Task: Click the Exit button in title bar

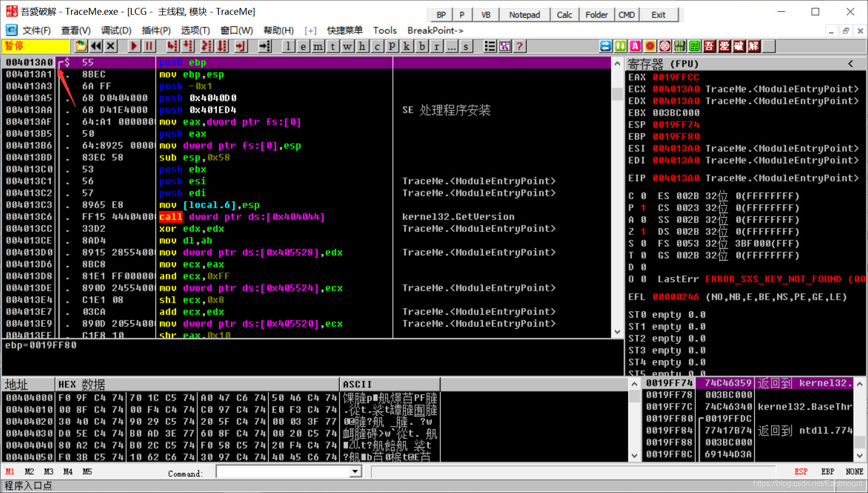Action: click(659, 15)
